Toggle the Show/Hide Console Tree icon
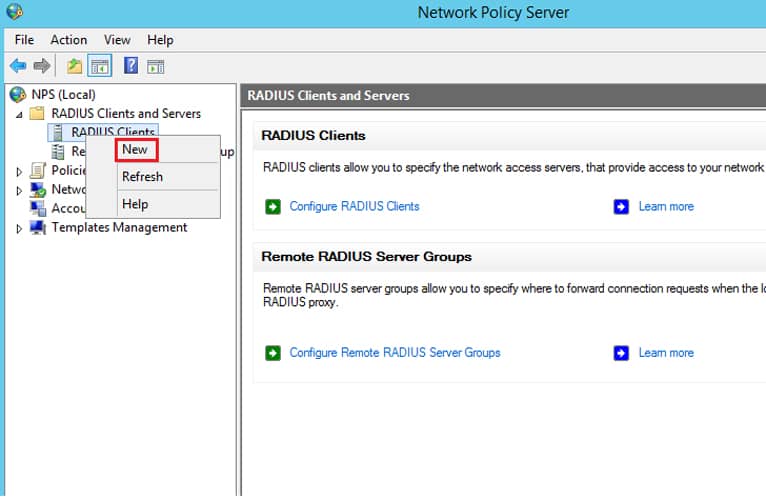 click(99, 66)
